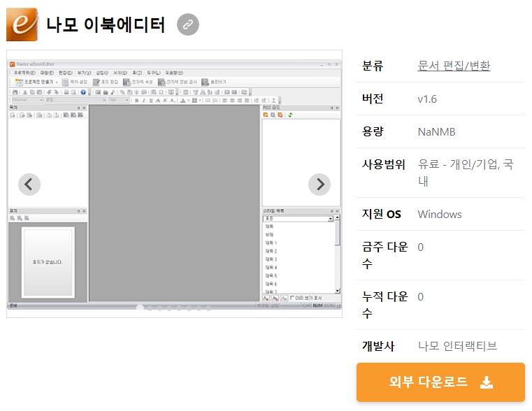Click the green refresh icon in RSS panel
The image size is (532, 411).
[290, 115]
